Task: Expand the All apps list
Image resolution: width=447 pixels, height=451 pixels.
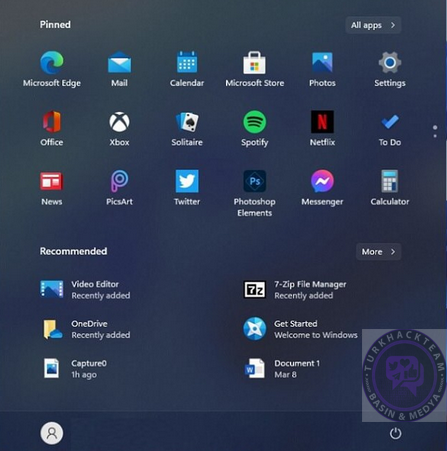Action: [373, 25]
